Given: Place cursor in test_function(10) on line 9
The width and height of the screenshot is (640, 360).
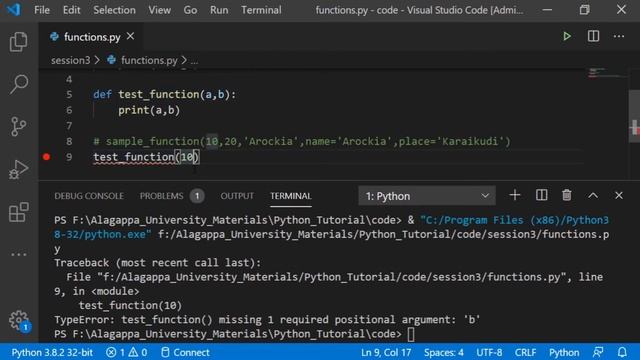Looking at the screenshot, I should [x=146, y=157].
